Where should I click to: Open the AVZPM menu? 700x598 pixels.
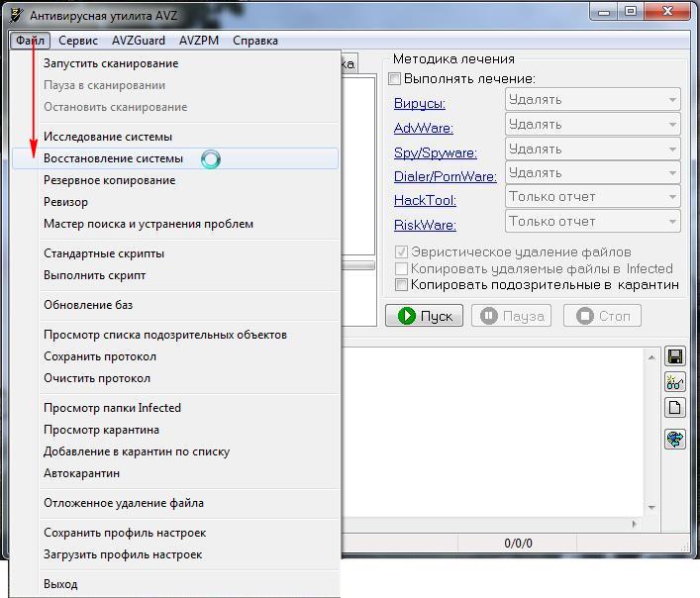pyautogui.click(x=199, y=41)
